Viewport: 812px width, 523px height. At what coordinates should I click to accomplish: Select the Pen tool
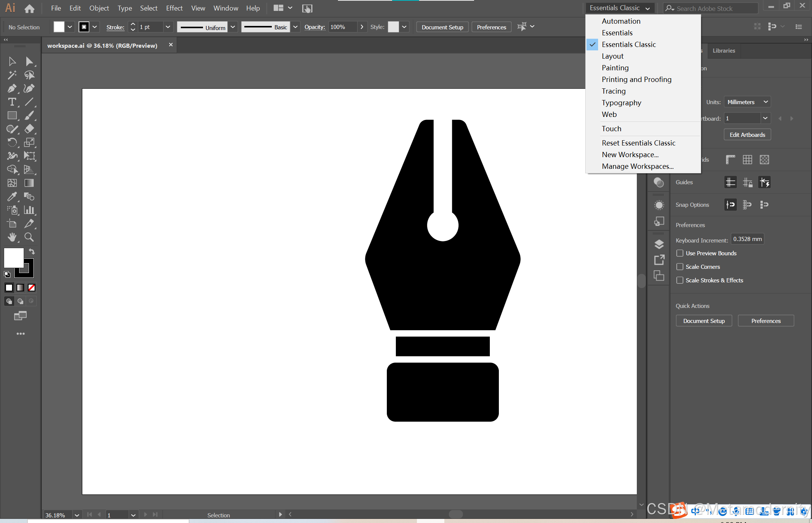click(12, 89)
